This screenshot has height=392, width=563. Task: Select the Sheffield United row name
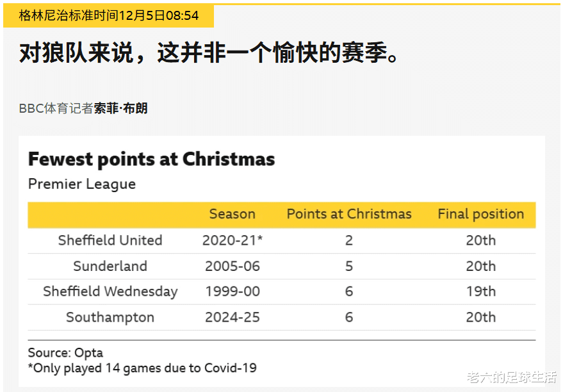110,240
